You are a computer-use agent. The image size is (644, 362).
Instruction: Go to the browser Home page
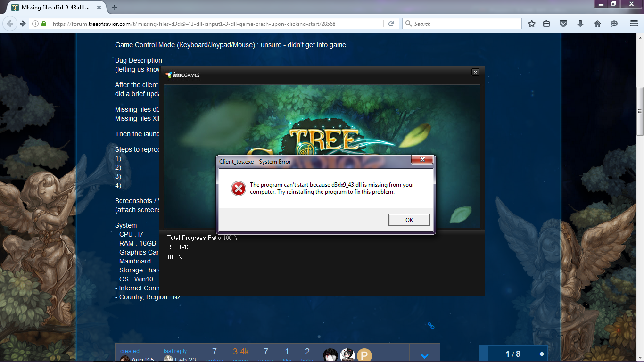coord(597,24)
